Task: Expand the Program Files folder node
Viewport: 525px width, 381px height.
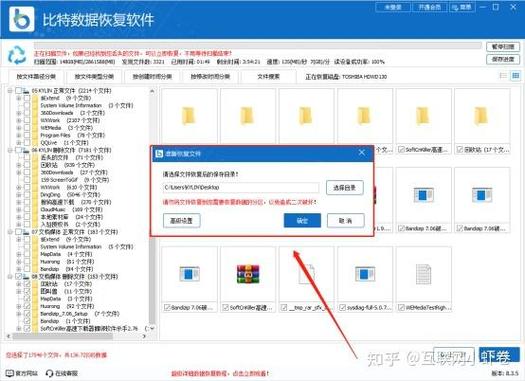Action: (x=19, y=135)
